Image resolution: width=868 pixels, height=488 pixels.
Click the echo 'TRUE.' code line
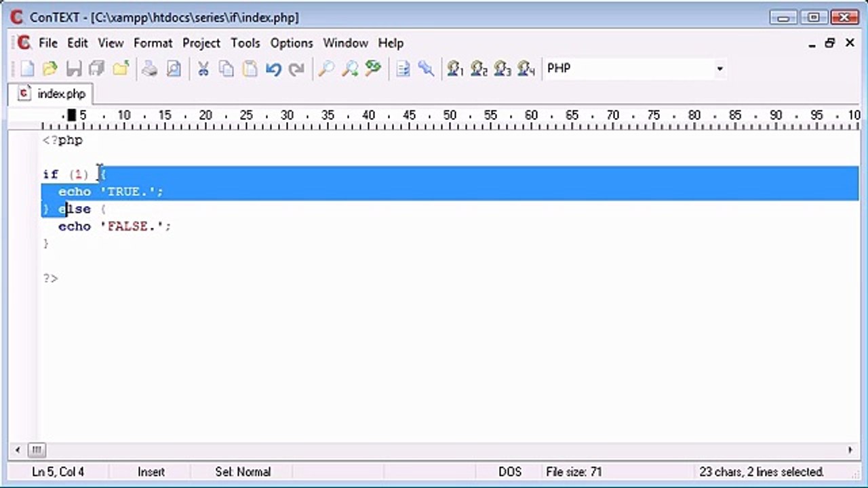[111, 192]
